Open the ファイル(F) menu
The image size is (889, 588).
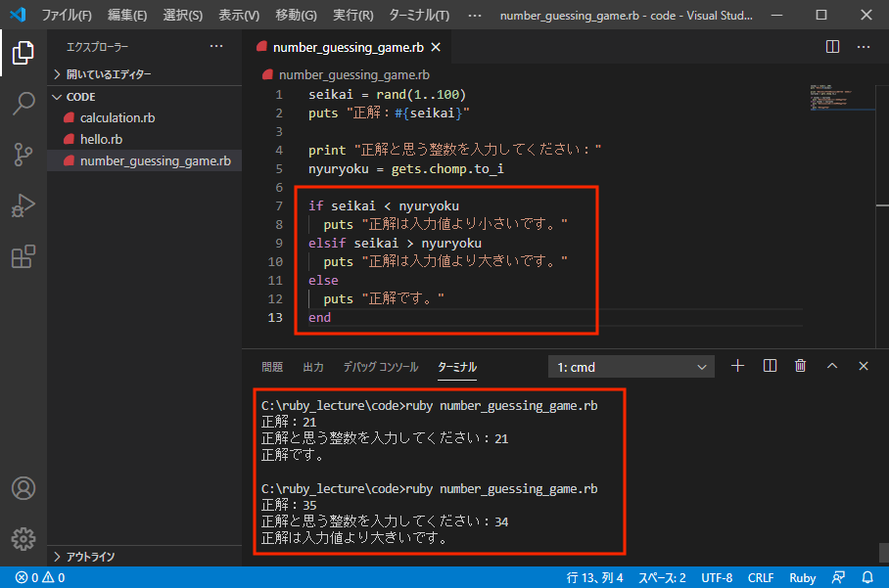[x=67, y=16]
